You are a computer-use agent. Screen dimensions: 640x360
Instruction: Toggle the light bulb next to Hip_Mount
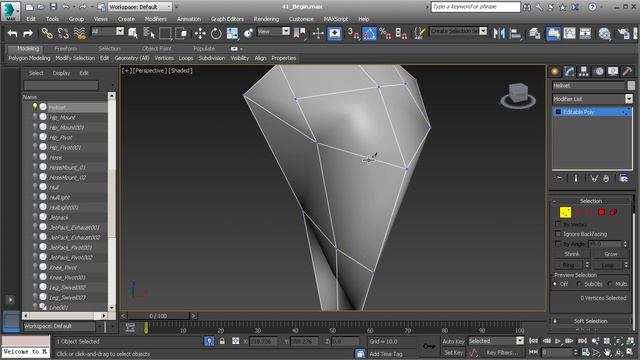click(x=35, y=117)
